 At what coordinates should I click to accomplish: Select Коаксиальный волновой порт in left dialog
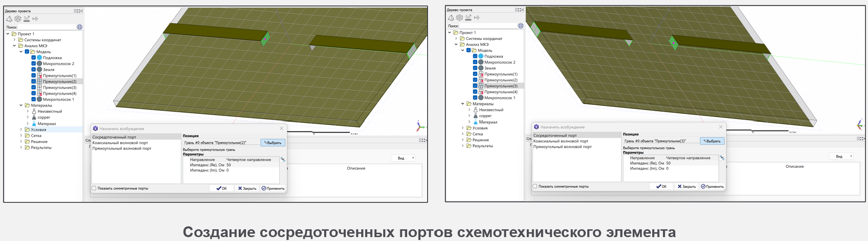point(120,143)
